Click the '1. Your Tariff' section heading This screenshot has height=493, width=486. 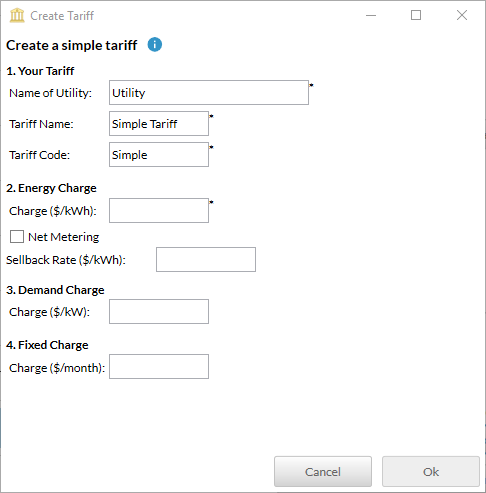[x=40, y=71]
